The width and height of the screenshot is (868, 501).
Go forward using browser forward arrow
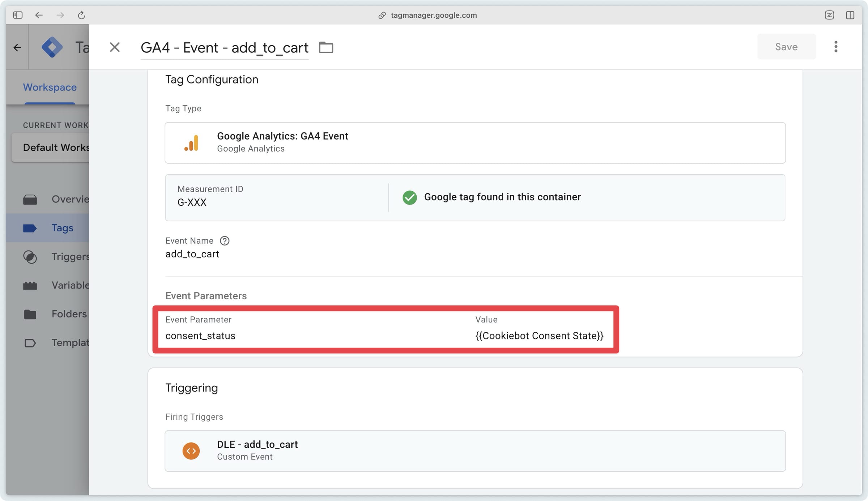point(60,15)
